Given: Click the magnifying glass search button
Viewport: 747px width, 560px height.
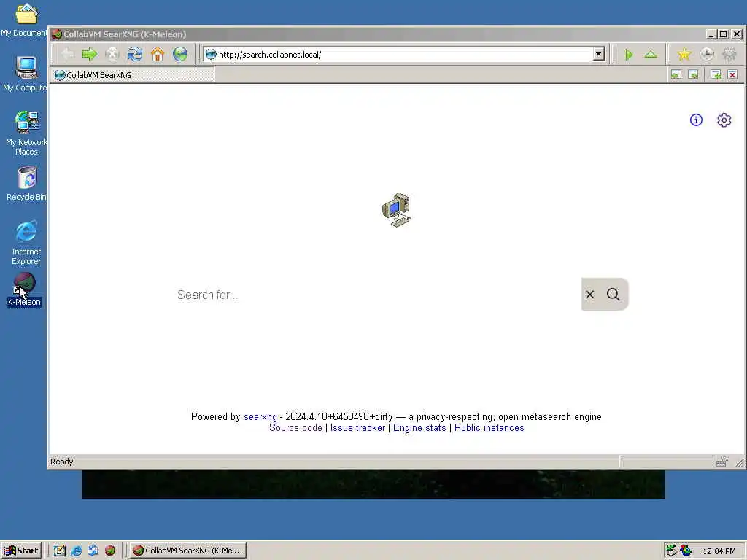Looking at the screenshot, I should point(614,295).
